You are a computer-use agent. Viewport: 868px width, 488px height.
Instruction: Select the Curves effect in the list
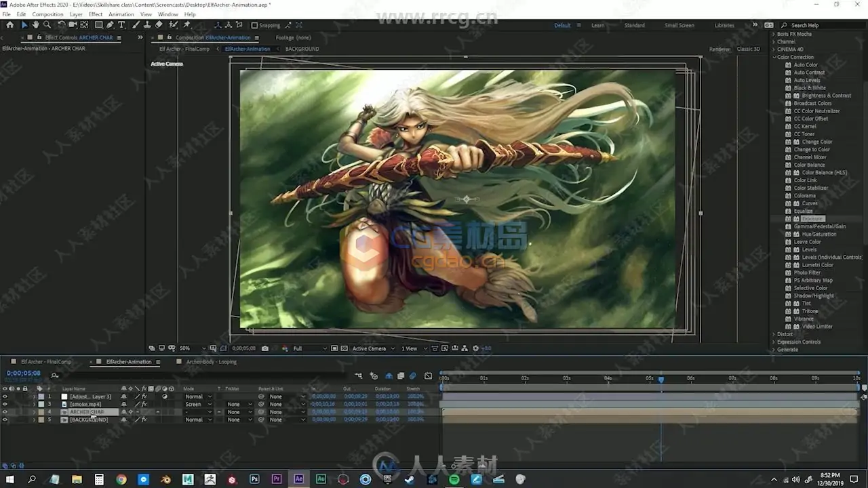(x=810, y=203)
